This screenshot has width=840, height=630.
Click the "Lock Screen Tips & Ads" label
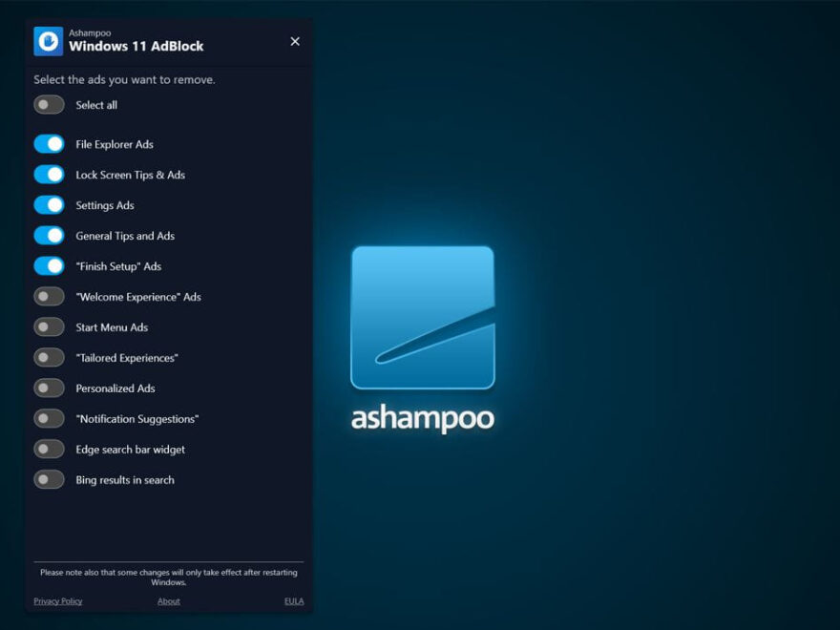pos(130,175)
